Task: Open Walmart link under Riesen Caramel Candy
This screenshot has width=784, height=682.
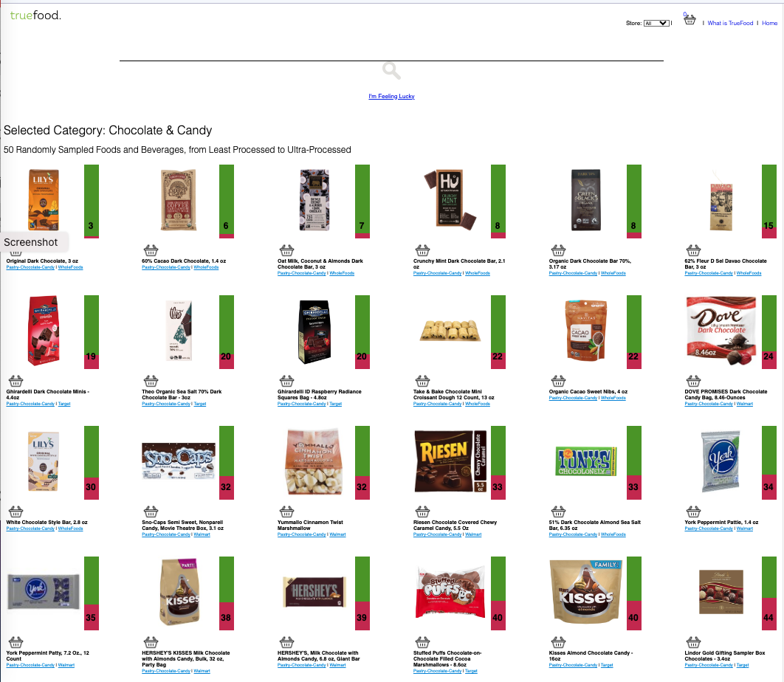Action: click(x=473, y=534)
